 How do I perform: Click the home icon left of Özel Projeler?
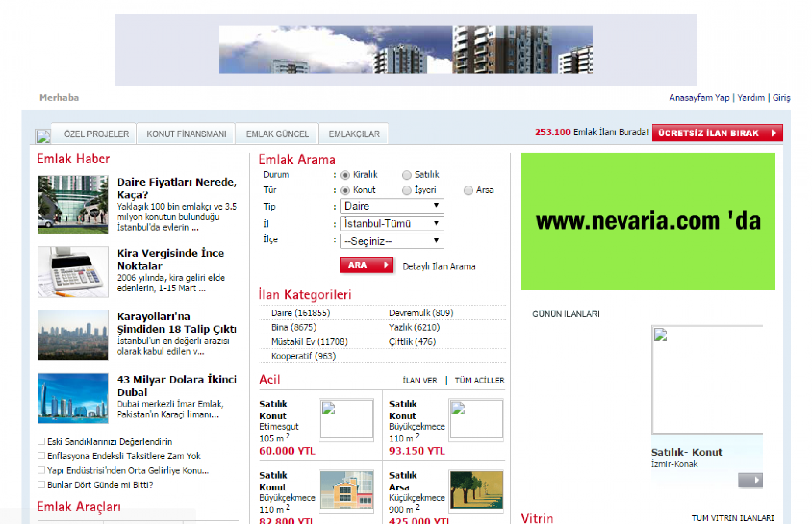(x=43, y=136)
